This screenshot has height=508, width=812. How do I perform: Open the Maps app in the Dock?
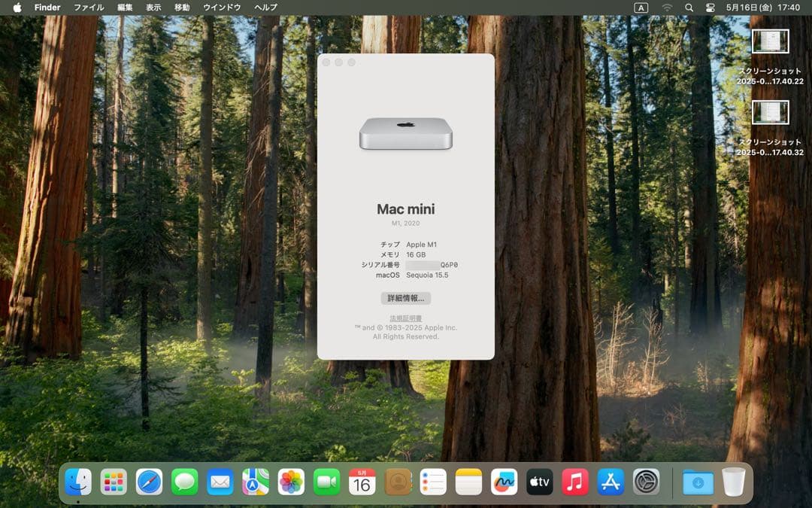(256, 482)
